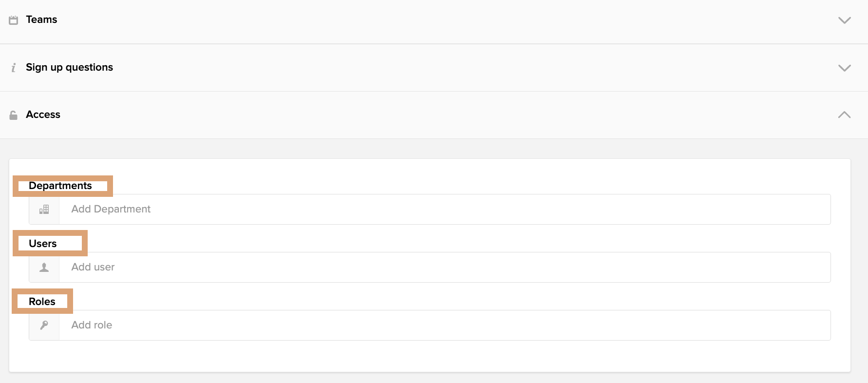Open the Teams section title
The height and width of the screenshot is (383, 868).
(x=41, y=19)
